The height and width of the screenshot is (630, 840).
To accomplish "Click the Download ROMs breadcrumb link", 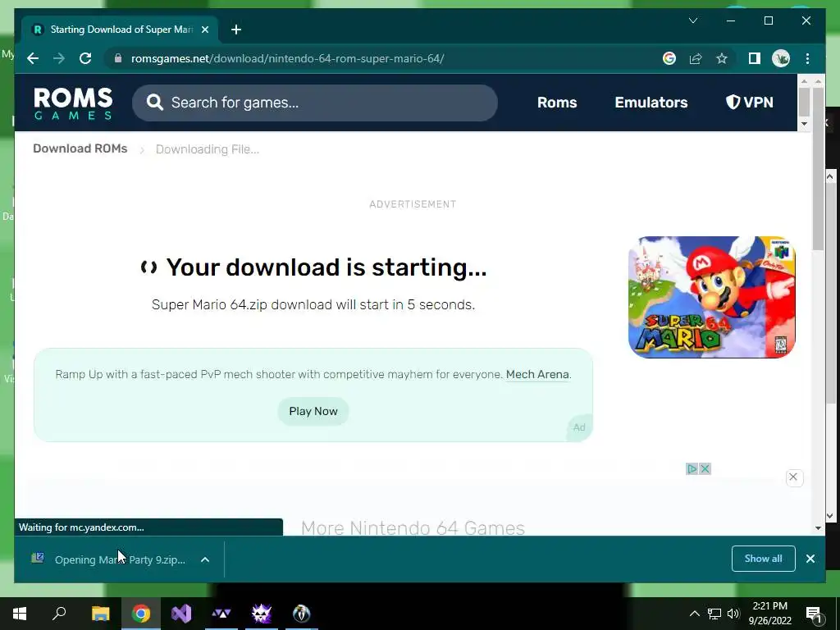I will (x=80, y=148).
